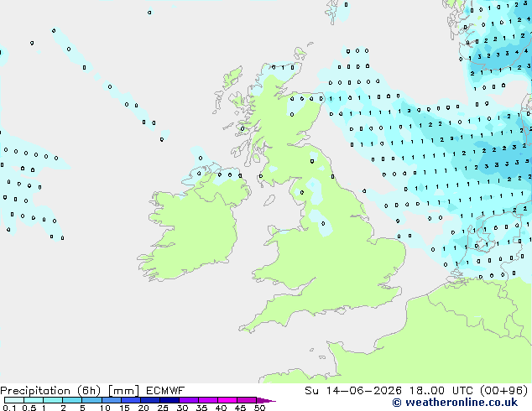Click the legend value '30'
The image size is (532, 411).
point(182,408)
